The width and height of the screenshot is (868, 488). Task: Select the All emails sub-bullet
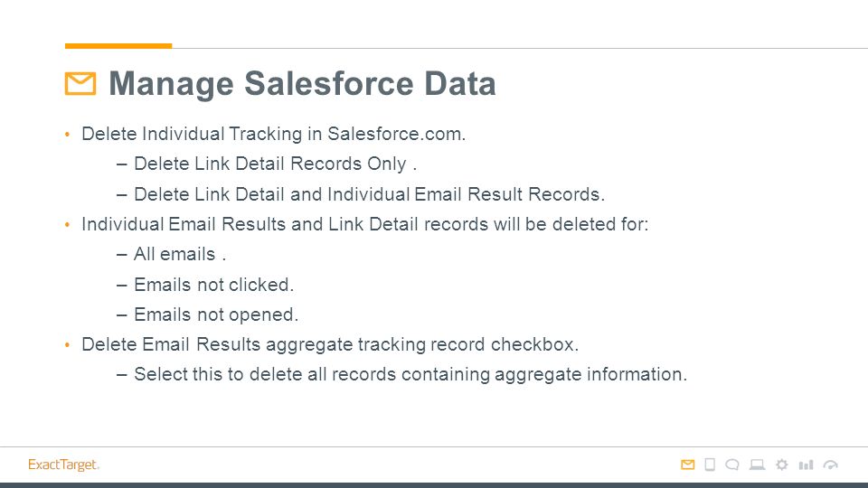click(x=180, y=254)
